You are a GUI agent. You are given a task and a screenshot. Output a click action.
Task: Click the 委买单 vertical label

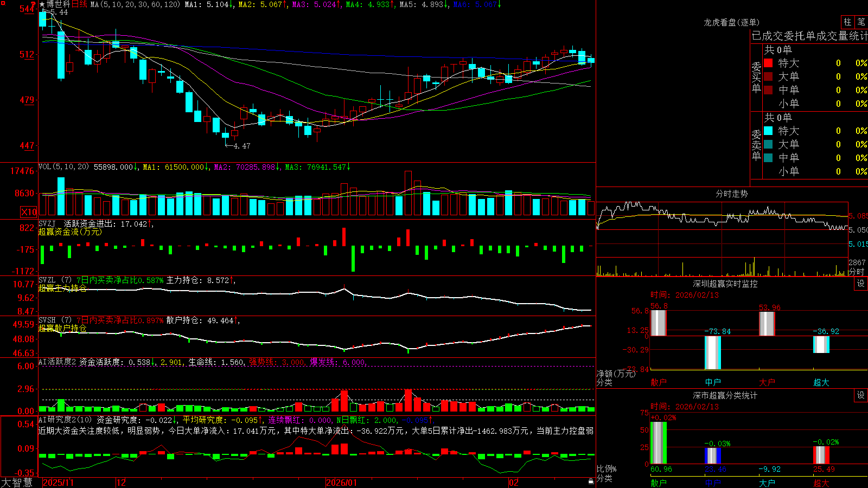pos(756,77)
